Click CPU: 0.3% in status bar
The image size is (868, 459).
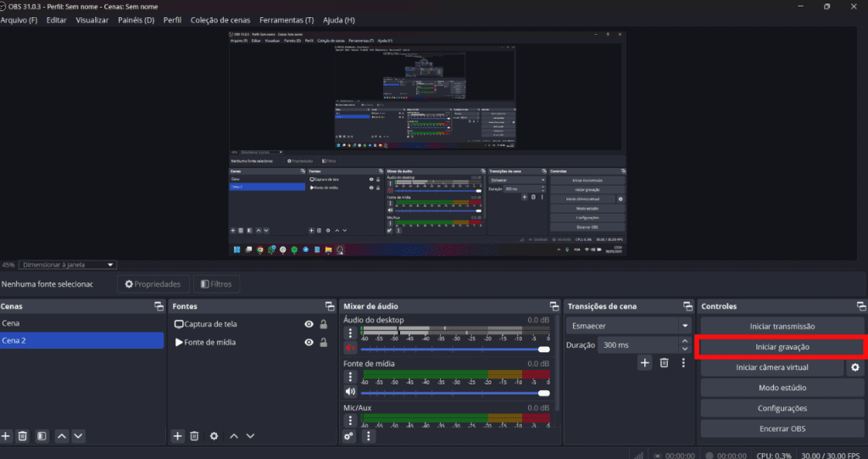(x=774, y=455)
